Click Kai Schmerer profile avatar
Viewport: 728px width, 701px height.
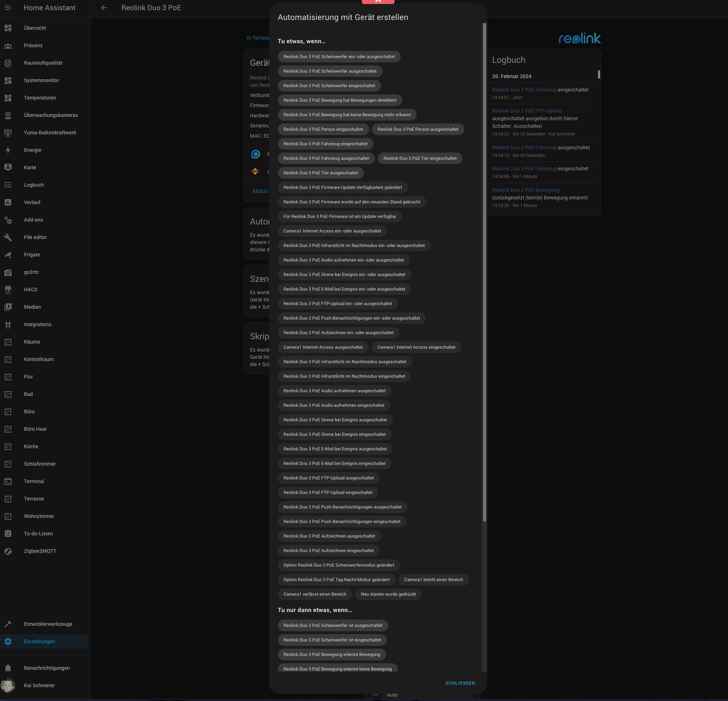8,685
